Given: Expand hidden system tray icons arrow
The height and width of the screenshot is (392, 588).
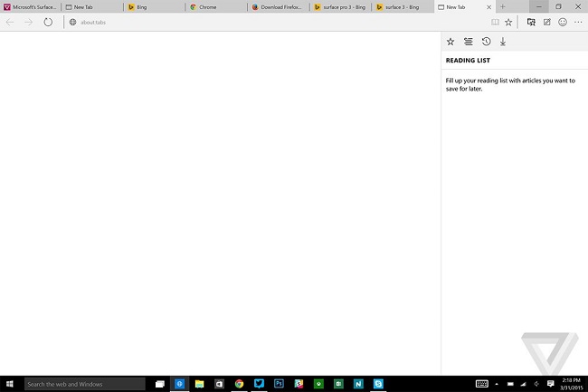Looking at the screenshot, I should 496,384.
